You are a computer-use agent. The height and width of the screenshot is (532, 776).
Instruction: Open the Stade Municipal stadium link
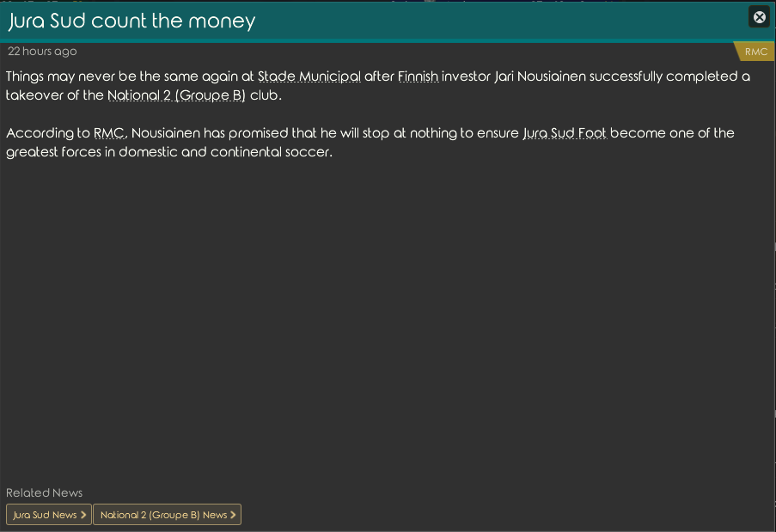coord(309,76)
